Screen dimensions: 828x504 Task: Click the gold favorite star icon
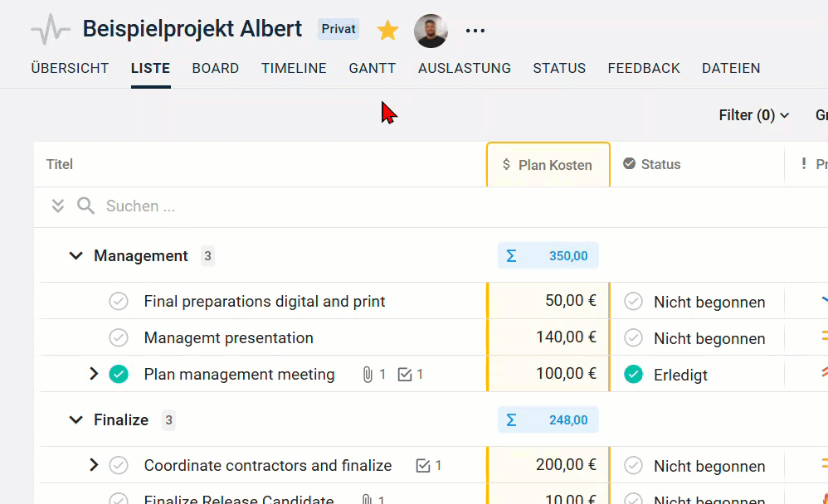(387, 31)
